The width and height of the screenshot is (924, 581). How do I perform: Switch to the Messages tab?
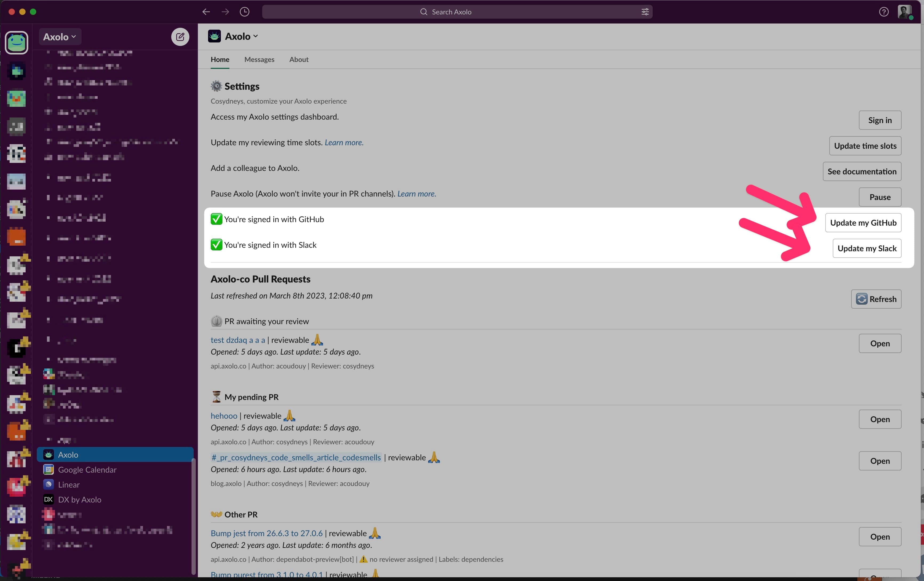tap(260, 60)
